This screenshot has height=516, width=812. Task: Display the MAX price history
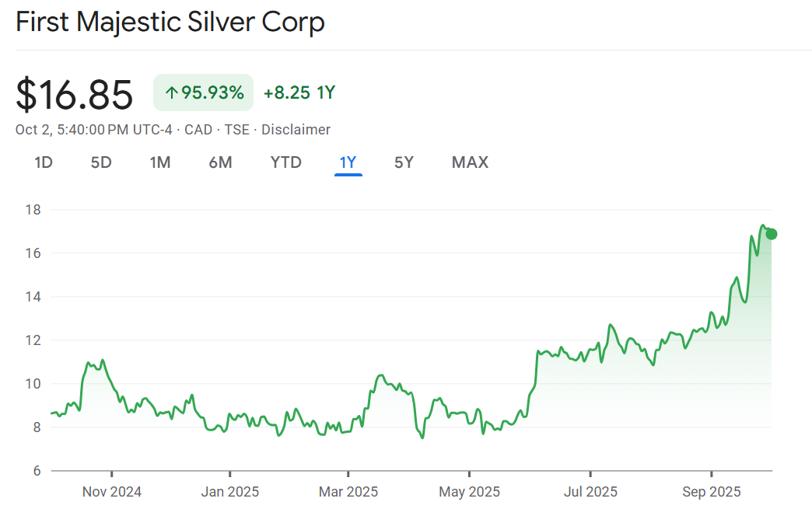[470, 162]
